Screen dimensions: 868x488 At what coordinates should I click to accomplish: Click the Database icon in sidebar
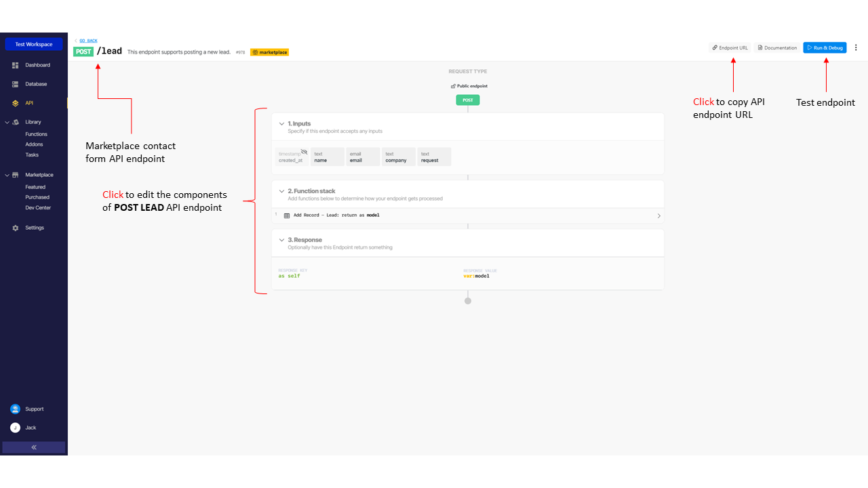(15, 84)
